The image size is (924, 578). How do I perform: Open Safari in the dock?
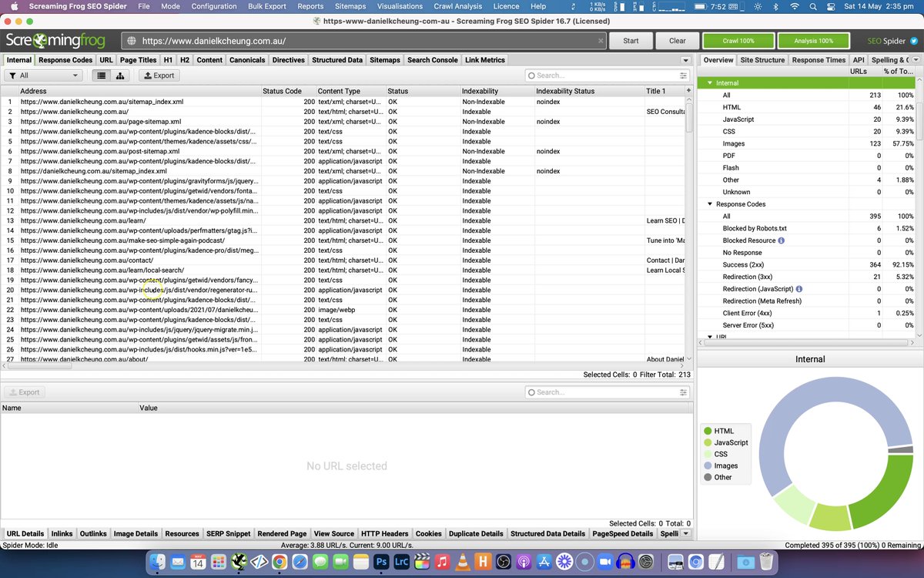300,562
